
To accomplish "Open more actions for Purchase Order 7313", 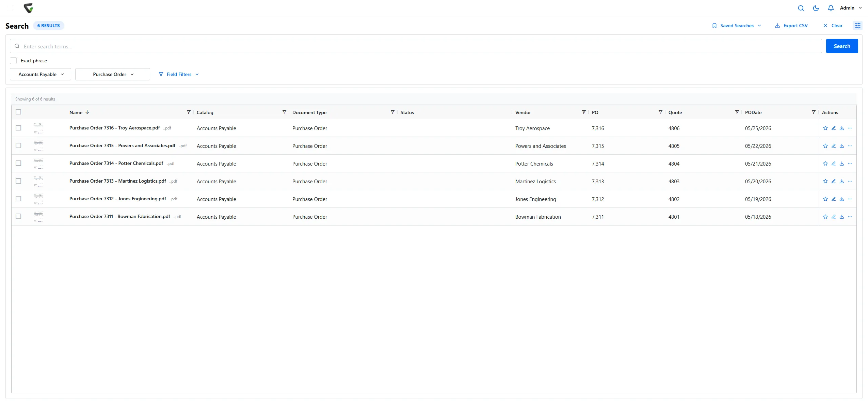I will tap(850, 181).
